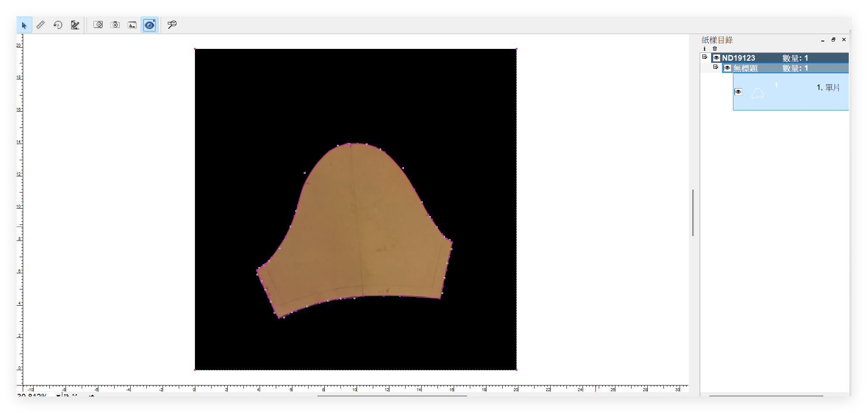Open the capture device tool
Image resolution: width=868 pixels, height=413 pixels.
pos(98,25)
